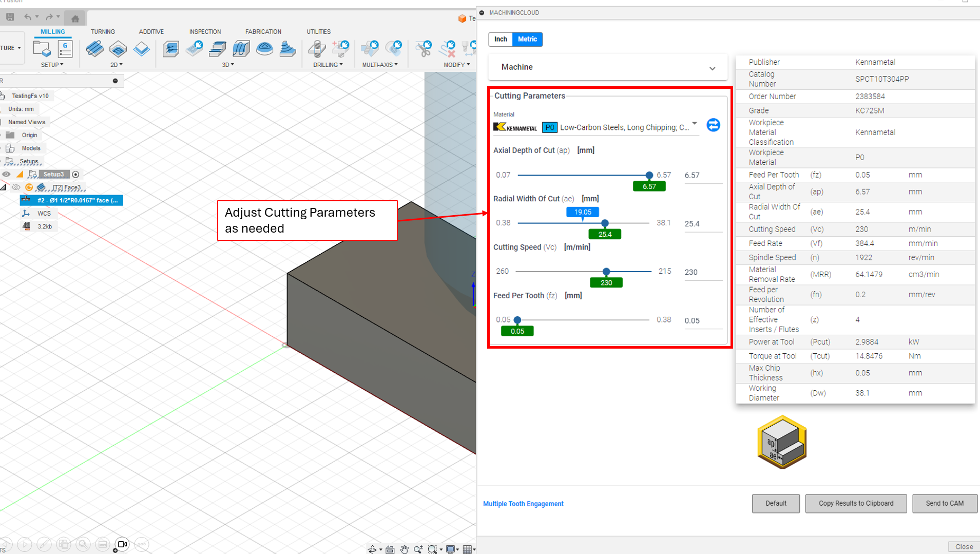Image resolution: width=980 pixels, height=554 pixels.
Task: Click the Axial Depth of Cut slider handle
Action: 649,175
